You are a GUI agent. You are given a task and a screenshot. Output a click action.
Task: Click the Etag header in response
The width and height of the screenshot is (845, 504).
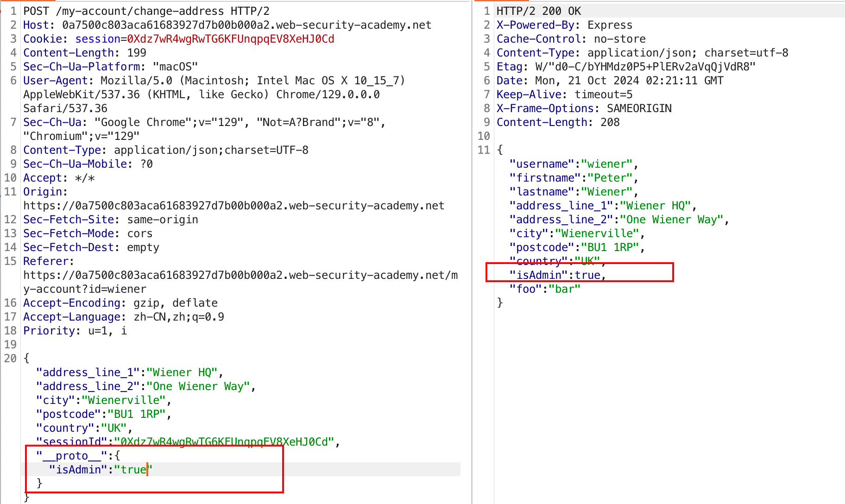coord(626,67)
